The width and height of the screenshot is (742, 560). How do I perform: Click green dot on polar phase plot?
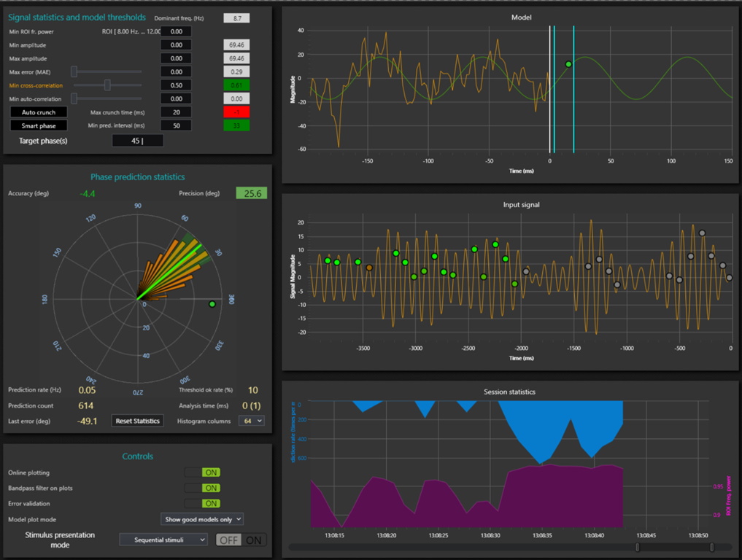[x=212, y=304]
